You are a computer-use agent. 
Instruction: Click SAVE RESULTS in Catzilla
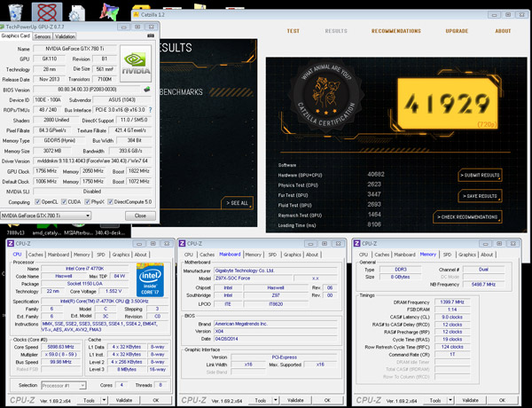point(480,196)
